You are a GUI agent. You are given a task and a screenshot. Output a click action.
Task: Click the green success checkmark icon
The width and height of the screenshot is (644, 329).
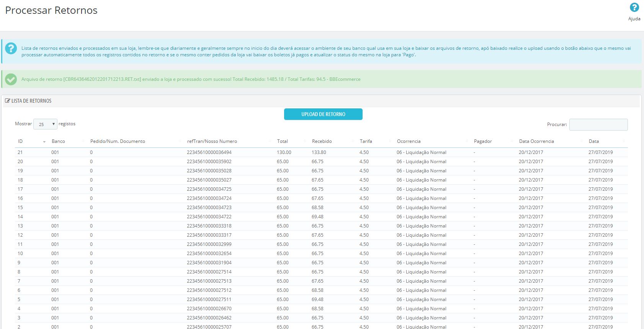[x=11, y=79]
